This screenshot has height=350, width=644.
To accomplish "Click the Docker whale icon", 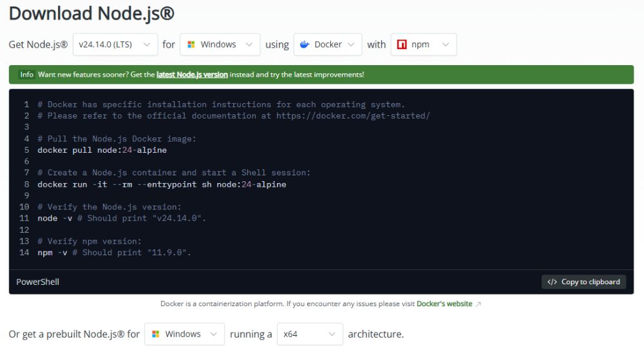I will pos(305,44).
